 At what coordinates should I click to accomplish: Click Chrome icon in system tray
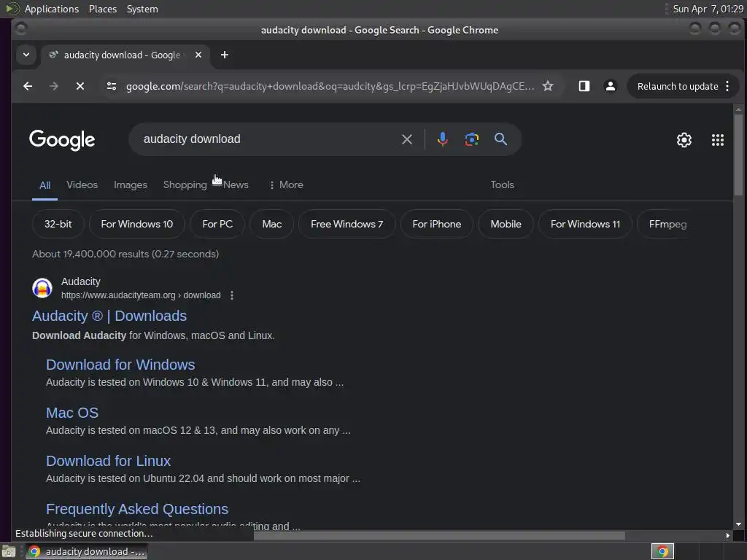[x=662, y=551]
